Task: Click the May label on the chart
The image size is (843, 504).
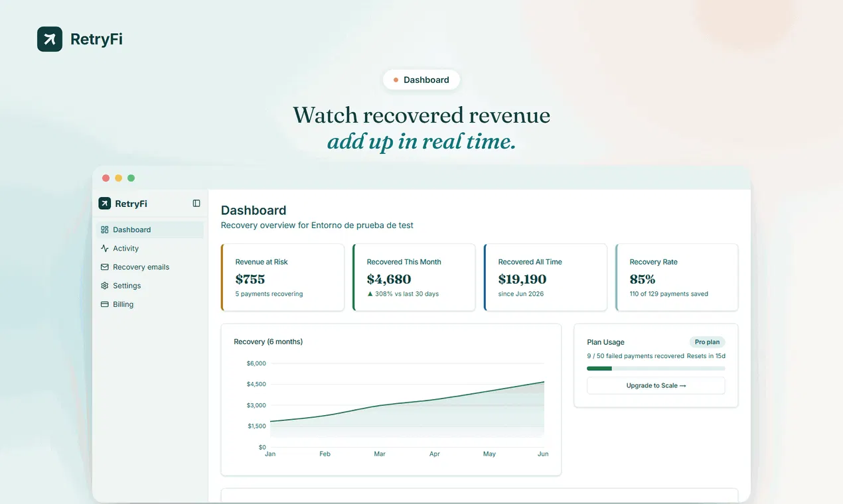Action: click(489, 454)
